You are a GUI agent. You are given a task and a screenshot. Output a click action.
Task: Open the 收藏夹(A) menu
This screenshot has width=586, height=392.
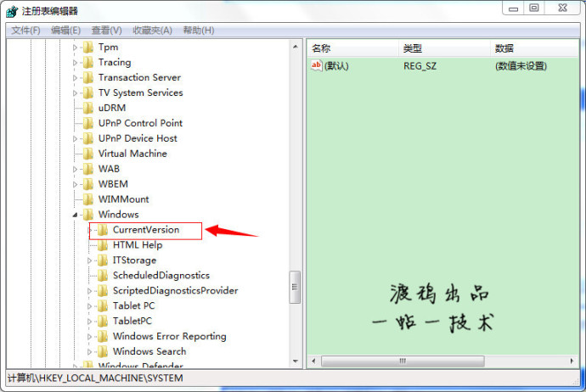pos(152,31)
